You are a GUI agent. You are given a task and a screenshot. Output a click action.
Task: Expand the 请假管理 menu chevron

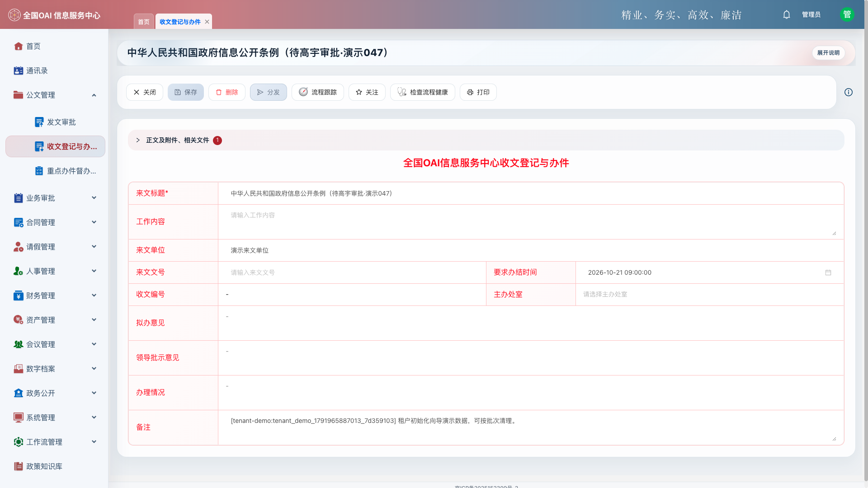(x=94, y=247)
